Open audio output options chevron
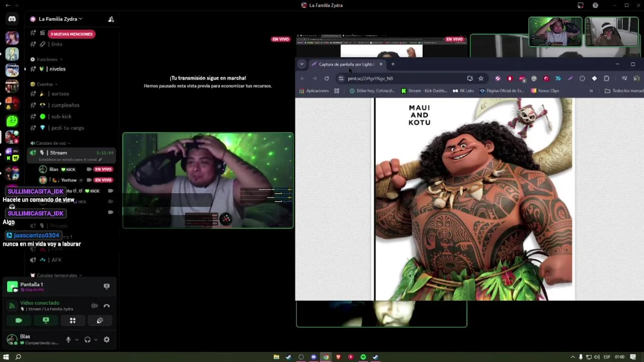644x362 pixels. [x=96, y=340]
